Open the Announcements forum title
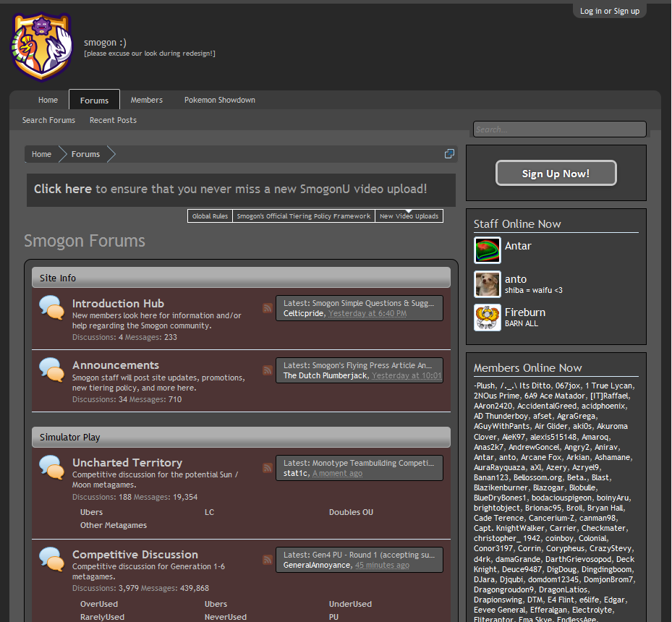 (x=116, y=365)
